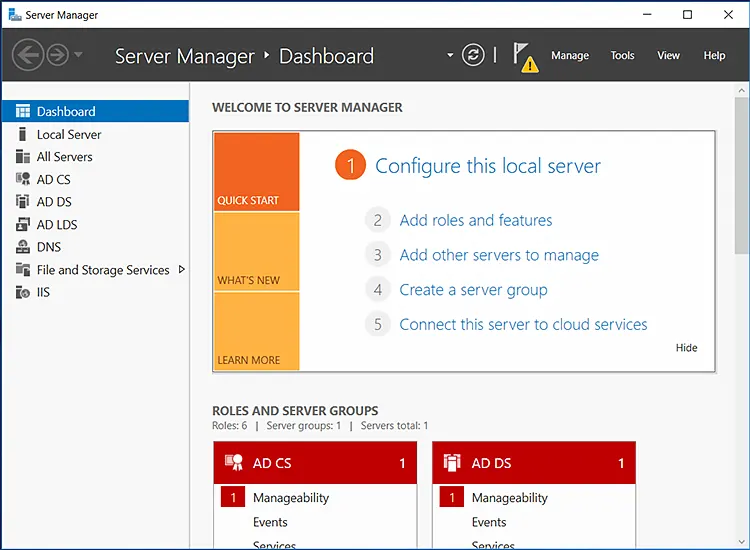Open the WHAT'S NEW tile
Viewport: 750px width, 550px height.
[256, 252]
